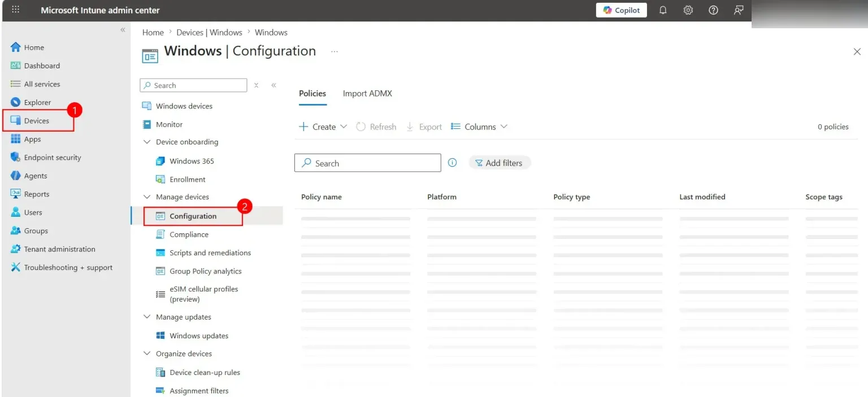Image resolution: width=868 pixels, height=397 pixels.
Task: Click the Windows updates logo icon
Action: (x=160, y=335)
